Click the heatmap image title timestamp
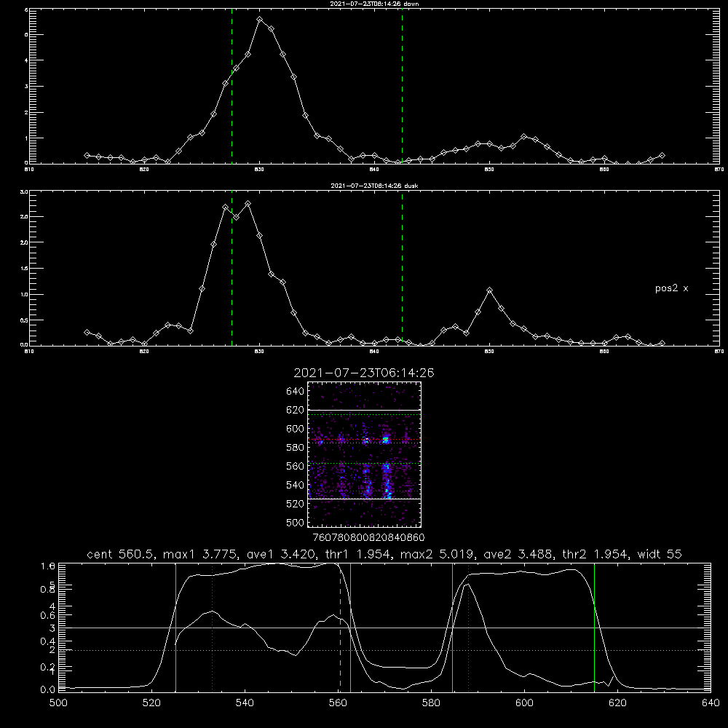Screen dimensions: 728x728 click(x=364, y=373)
